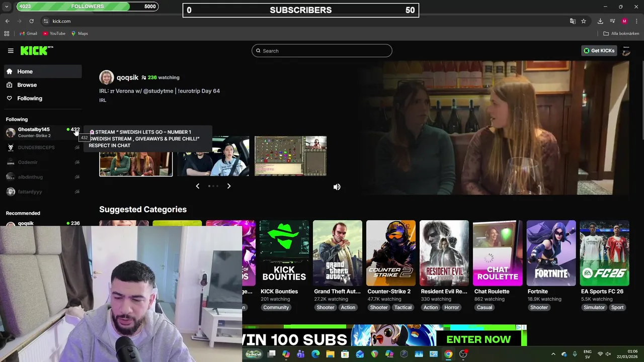Open Browse in the sidebar
This screenshot has height=362, width=644.
[x=43, y=85]
